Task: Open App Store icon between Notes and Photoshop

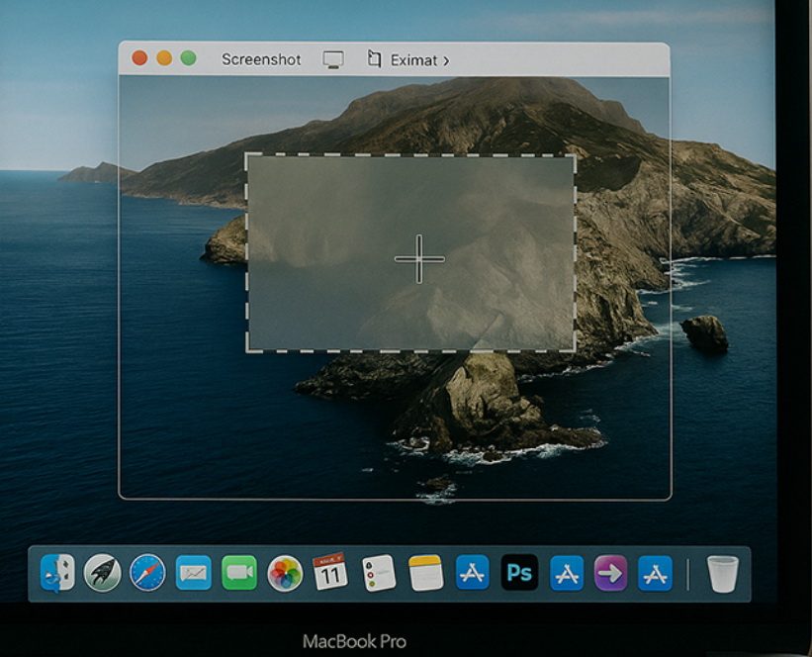Action: coord(472,573)
